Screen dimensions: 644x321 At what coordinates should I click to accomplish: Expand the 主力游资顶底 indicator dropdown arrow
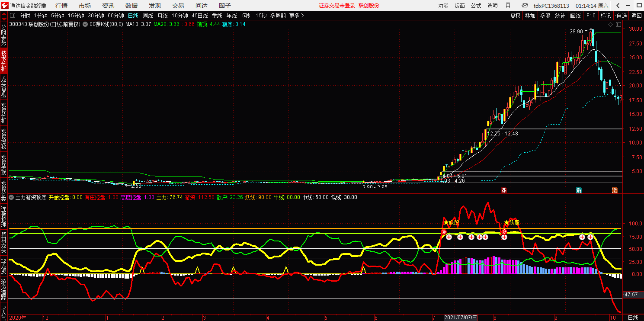(12, 197)
